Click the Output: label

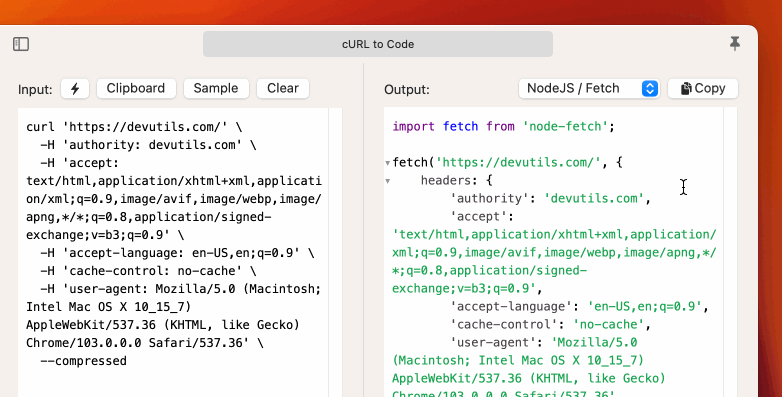(x=406, y=89)
